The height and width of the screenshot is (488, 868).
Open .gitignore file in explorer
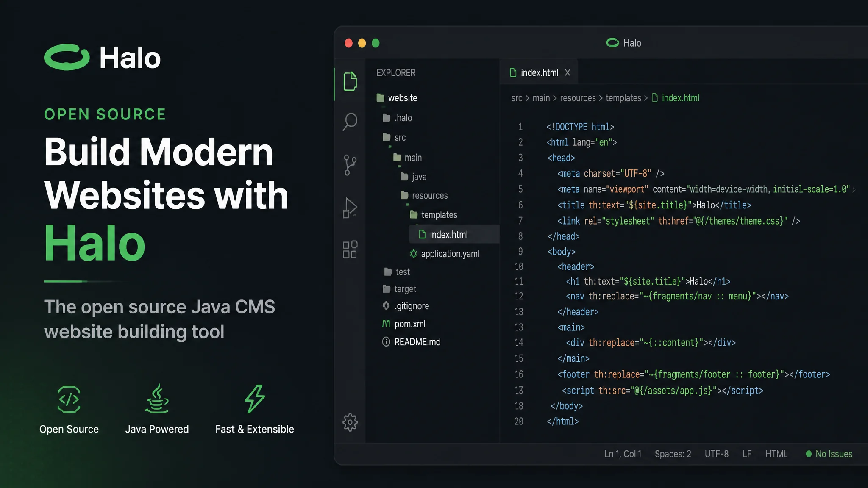click(406, 306)
